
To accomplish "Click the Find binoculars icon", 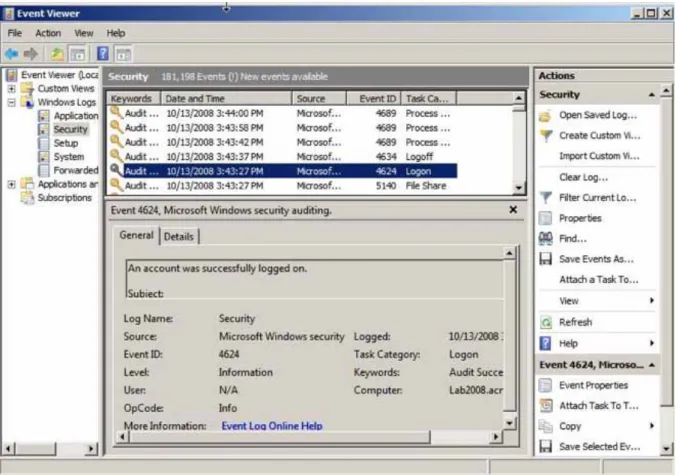I will pos(546,238).
